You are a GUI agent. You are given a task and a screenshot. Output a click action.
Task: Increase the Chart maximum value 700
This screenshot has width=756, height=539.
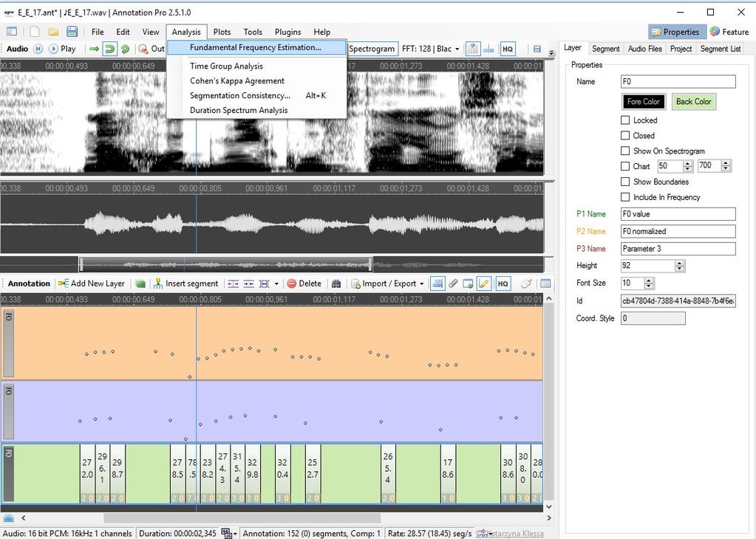(726, 163)
